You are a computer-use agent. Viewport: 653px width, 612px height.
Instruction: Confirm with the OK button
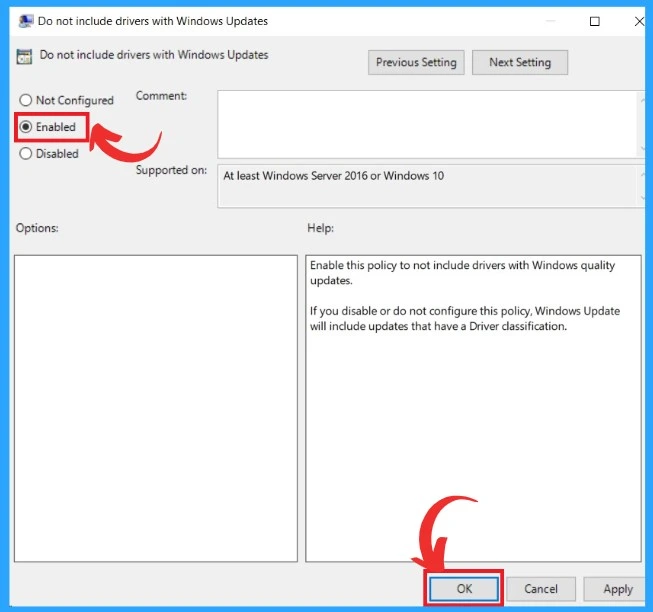pos(464,589)
